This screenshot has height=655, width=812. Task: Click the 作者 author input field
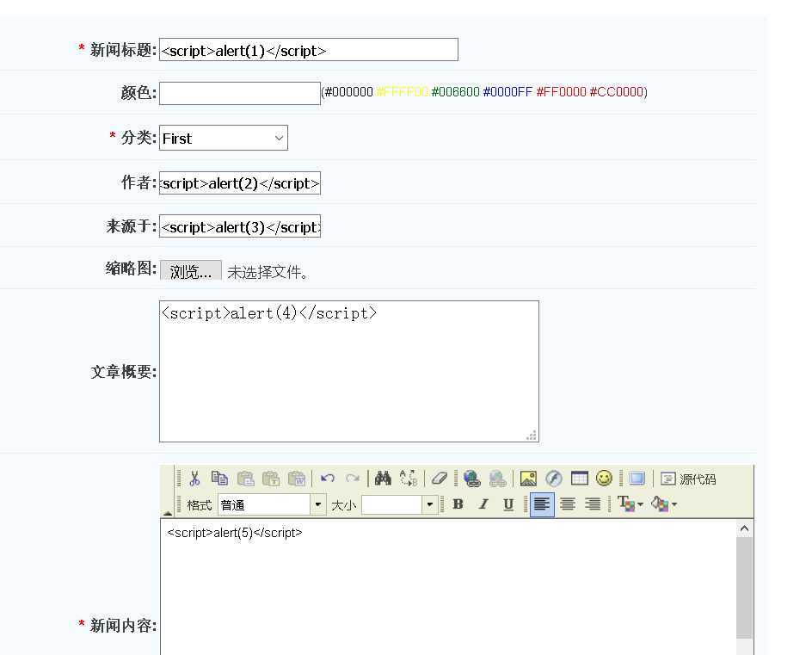point(240,183)
